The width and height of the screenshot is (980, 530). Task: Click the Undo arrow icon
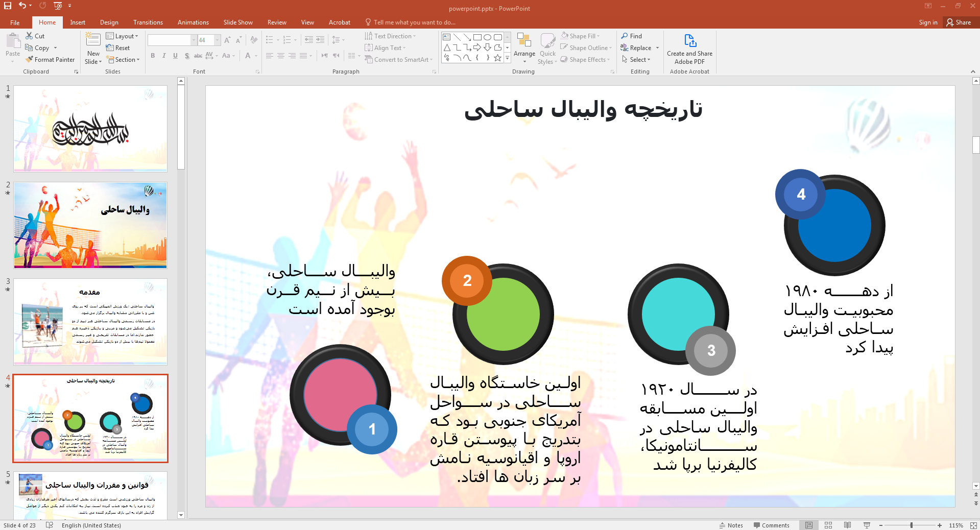(x=22, y=6)
